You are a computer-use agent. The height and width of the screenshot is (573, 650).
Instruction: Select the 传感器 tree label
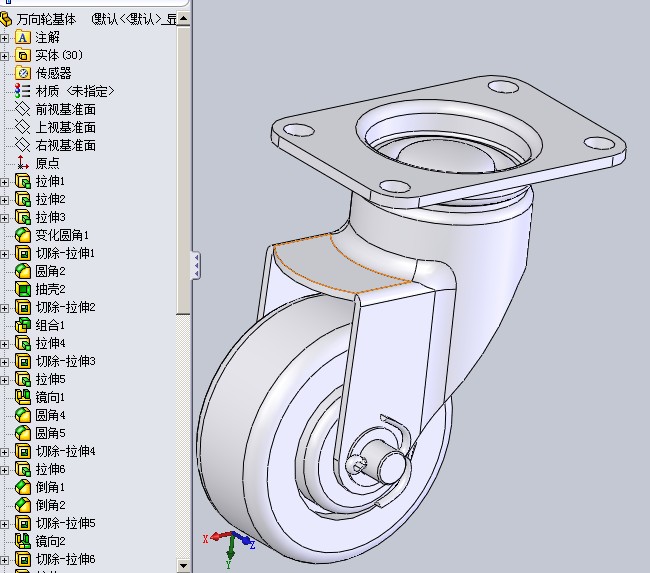(53, 73)
